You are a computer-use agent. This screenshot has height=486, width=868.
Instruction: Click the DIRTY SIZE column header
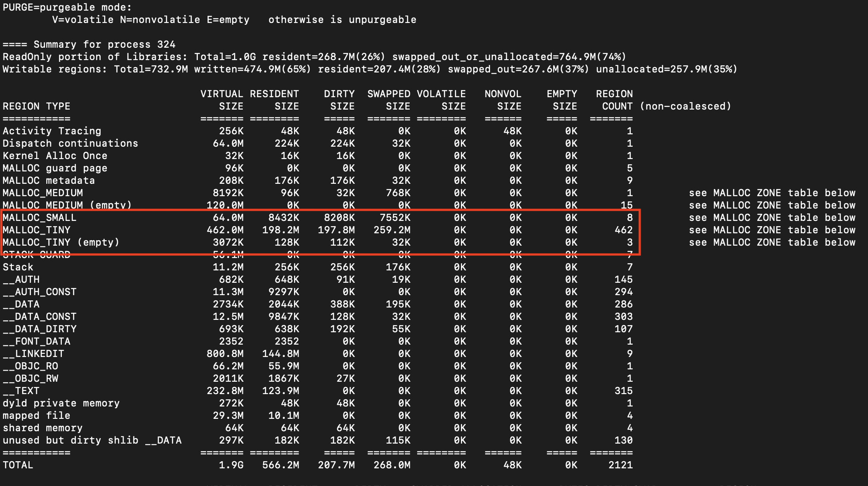[x=338, y=100]
